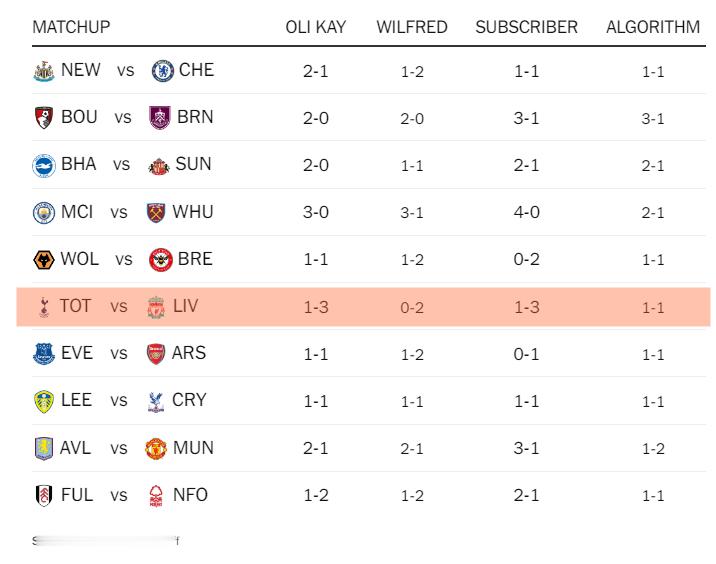Select the ALGORITHM column header

[653, 27]
